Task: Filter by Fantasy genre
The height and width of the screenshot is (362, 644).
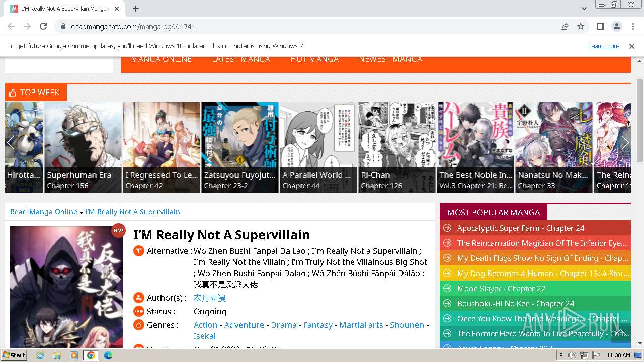Action: [318, 325]
